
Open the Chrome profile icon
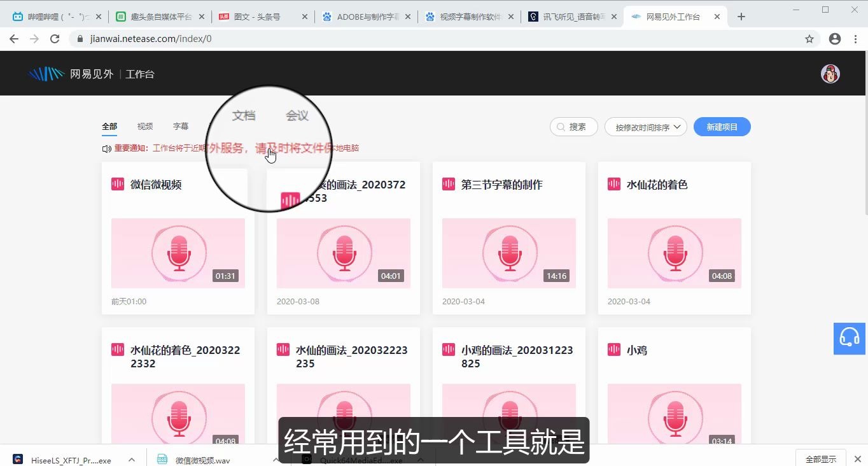[x=835, y=39]
